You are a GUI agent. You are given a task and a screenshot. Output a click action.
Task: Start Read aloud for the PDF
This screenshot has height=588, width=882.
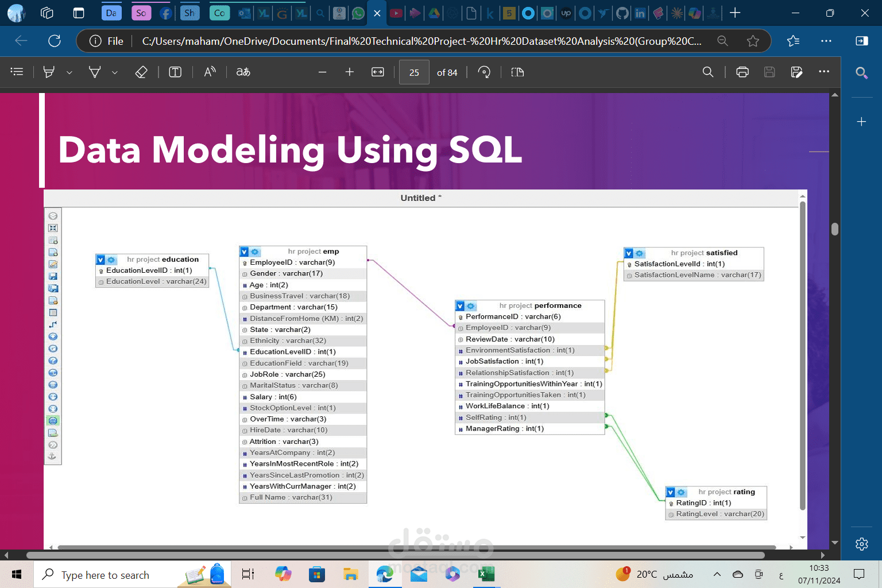tap(210, 72)
